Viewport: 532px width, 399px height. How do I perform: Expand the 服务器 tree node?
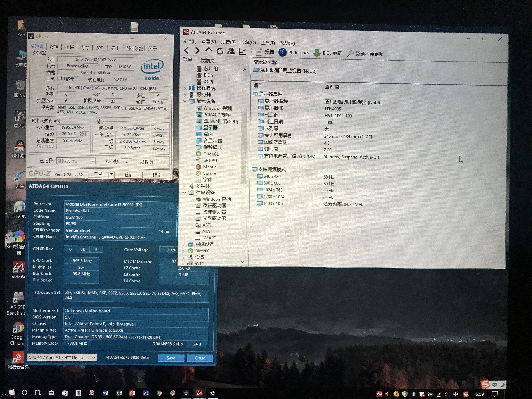[185, 95]
